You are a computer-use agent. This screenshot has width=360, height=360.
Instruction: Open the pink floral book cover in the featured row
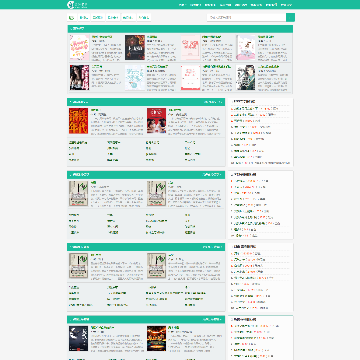click(x=80, y=48)
